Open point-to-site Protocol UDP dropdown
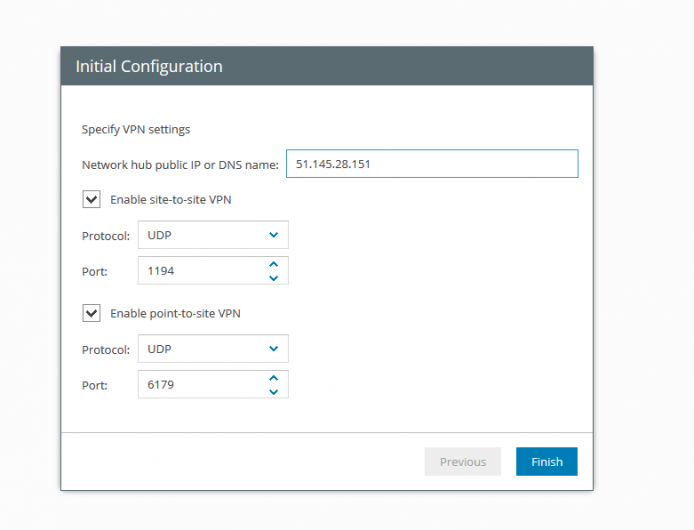This screenshot has height=530, width=694. pos(213,348)
